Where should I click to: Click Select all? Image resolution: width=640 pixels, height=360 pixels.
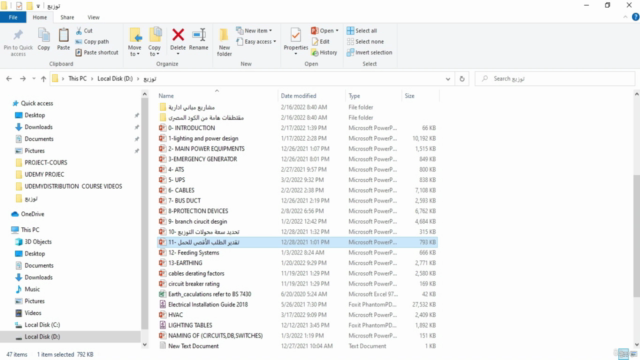point(362,31)
